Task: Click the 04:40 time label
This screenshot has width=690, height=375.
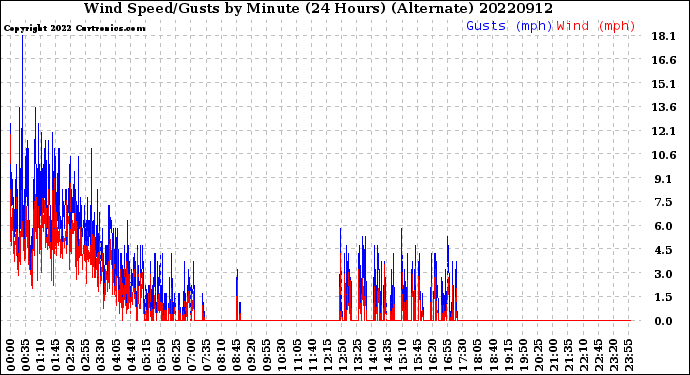Action: pyautogui.click(x=131, y=355)
